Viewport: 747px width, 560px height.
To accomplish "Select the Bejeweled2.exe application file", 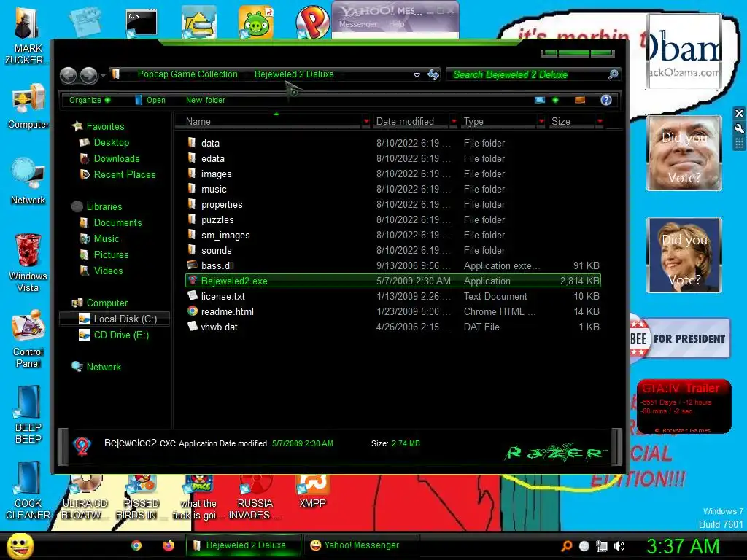I will tap(393, 281).
